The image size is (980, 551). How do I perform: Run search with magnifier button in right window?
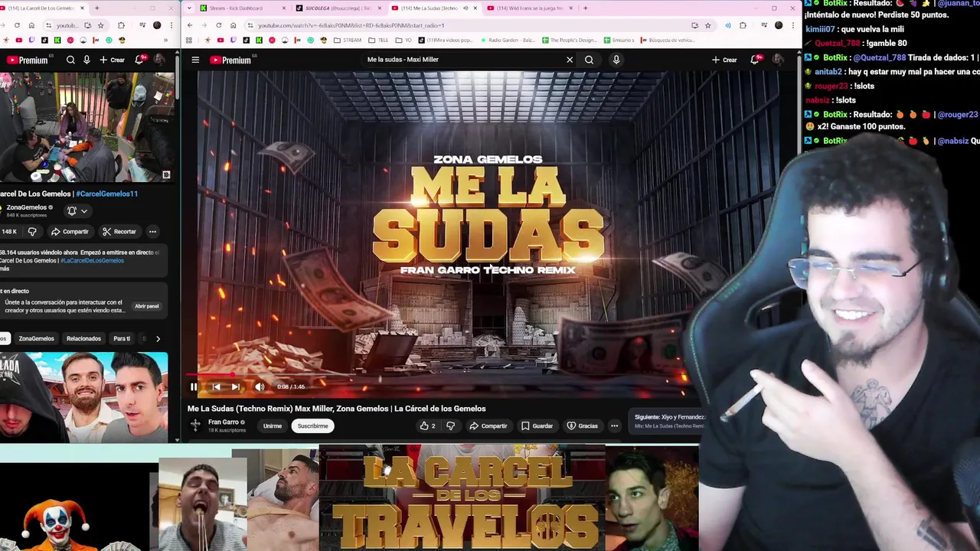coord(589,60)
